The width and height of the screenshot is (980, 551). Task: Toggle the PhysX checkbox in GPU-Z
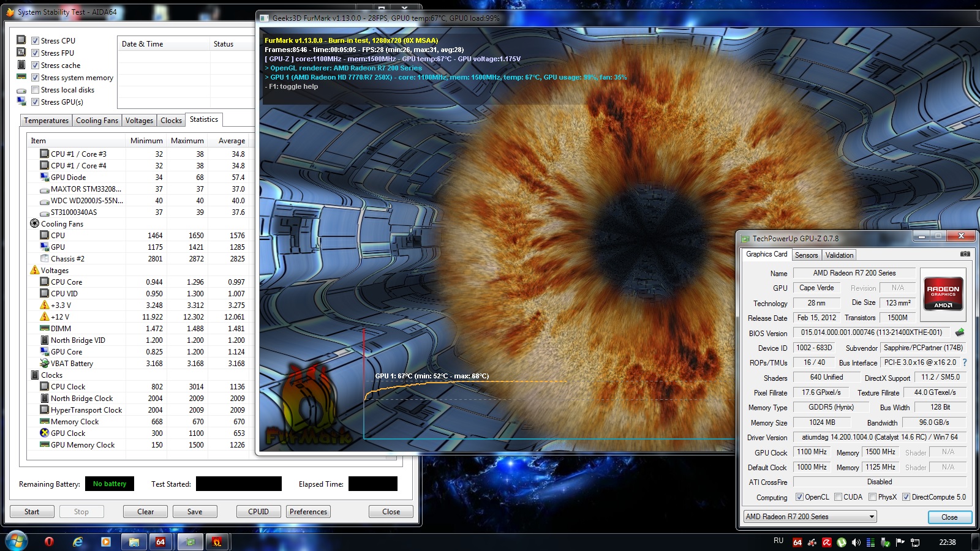tap(872, 497)
